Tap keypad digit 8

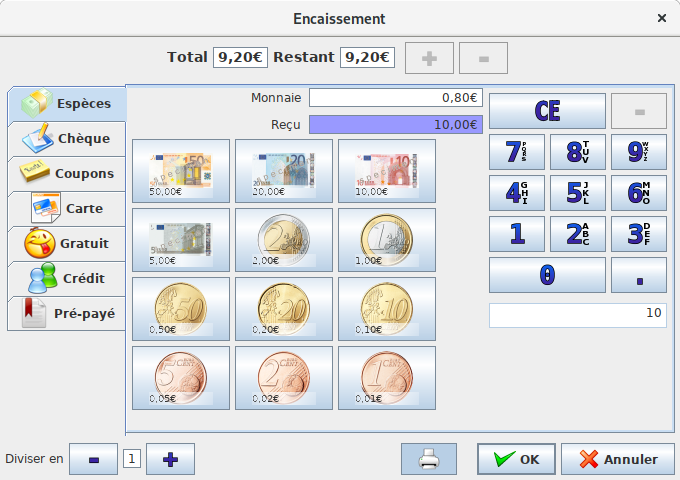click(x=578, y=152)
